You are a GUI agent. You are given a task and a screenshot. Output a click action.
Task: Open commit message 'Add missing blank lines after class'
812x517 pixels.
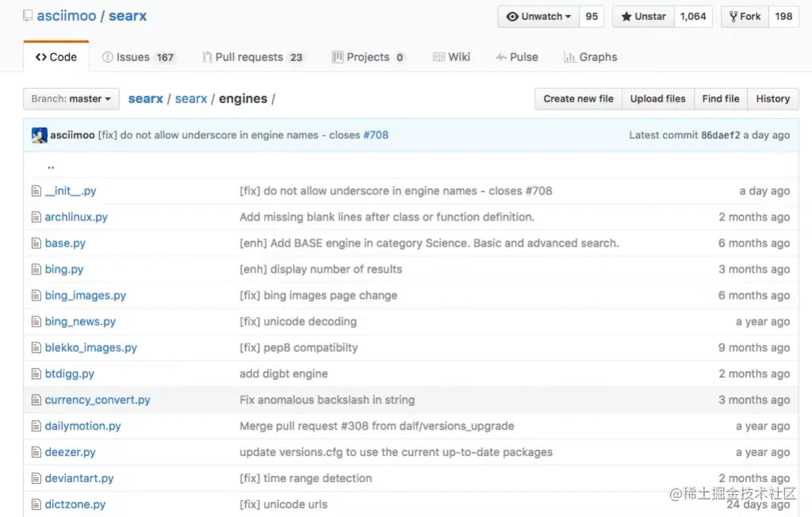pyautogui.click(x=387, y=217)
